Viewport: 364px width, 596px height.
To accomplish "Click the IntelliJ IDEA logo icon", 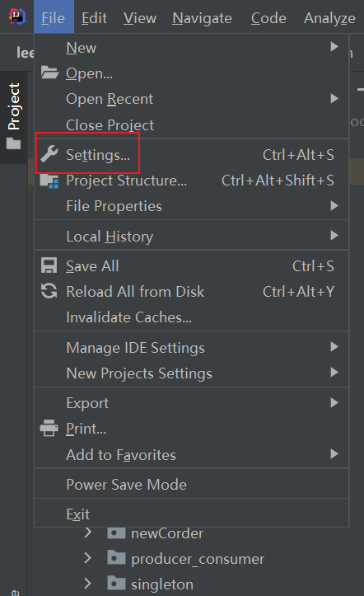I will pyautogui.click(x=17, y=16).
